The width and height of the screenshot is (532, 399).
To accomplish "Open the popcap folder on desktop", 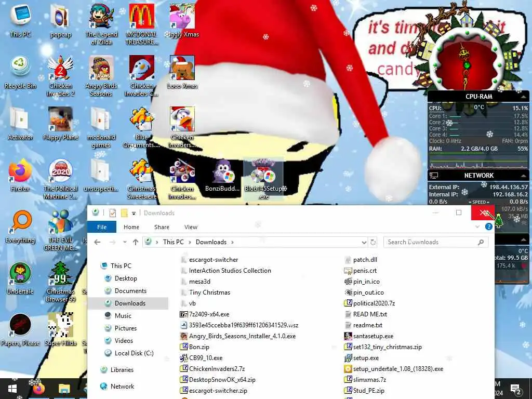I will (x=60, y=21).
